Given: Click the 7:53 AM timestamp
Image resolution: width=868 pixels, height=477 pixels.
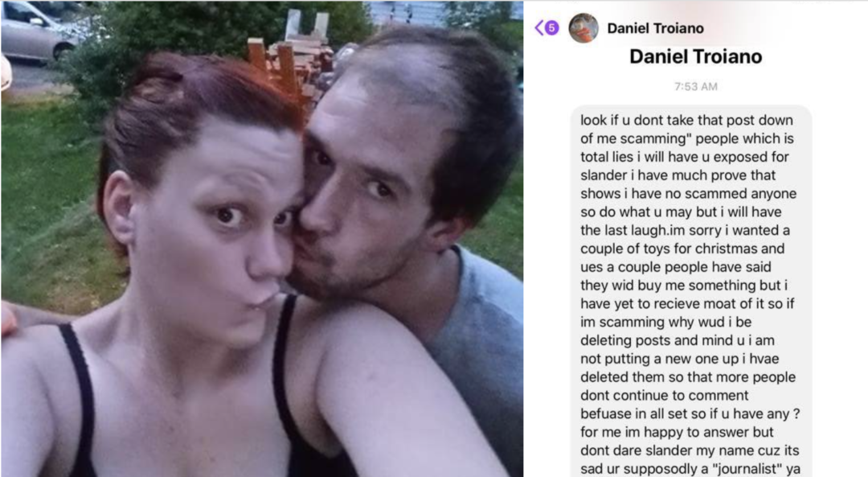Looking at the screenshot, I should (x=696, y=86).
